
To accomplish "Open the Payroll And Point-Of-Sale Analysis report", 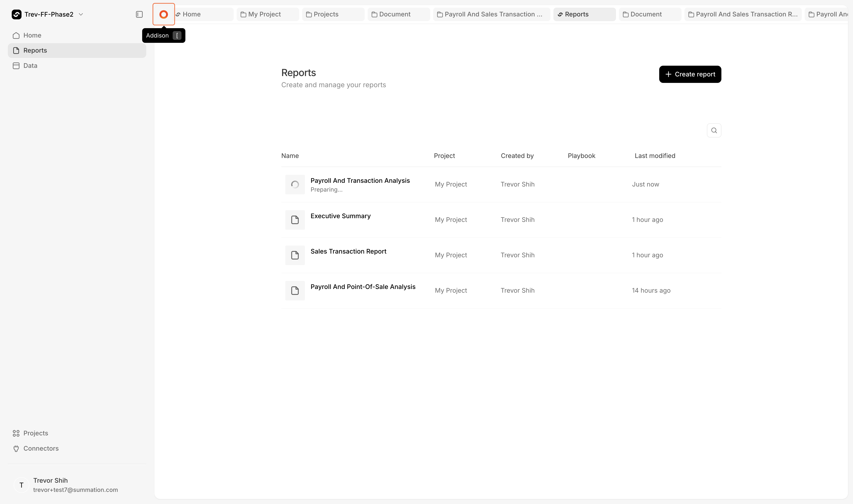I will (x=363, y=287).
